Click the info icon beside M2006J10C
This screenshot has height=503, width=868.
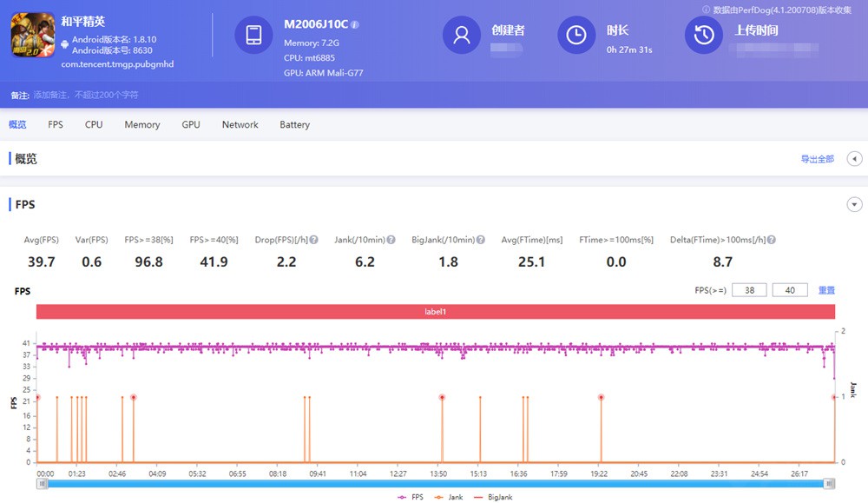(x=355, y=25)
